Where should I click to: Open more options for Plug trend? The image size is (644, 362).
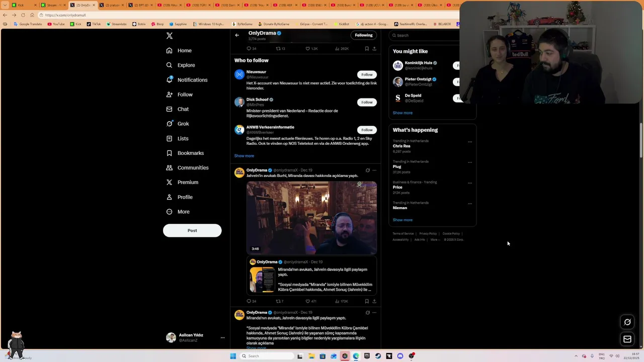pos(470,162)
